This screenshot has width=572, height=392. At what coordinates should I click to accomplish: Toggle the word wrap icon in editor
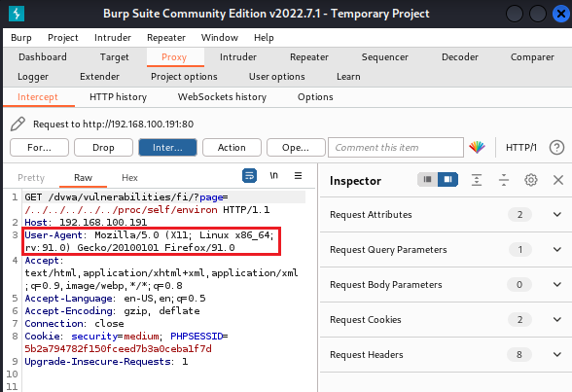tap(249, 176)
